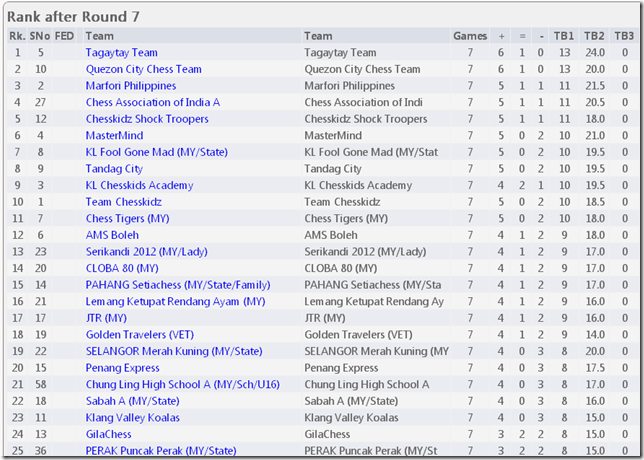
Task: Select the TB3 column header
Action: pyautogui.click(x=624, y=36)
